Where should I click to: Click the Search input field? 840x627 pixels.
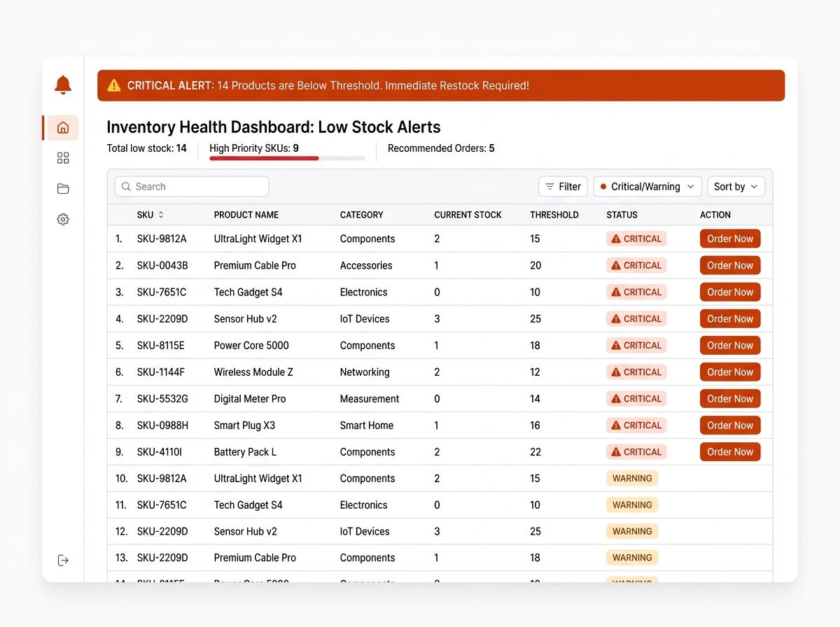click(192, 187)
